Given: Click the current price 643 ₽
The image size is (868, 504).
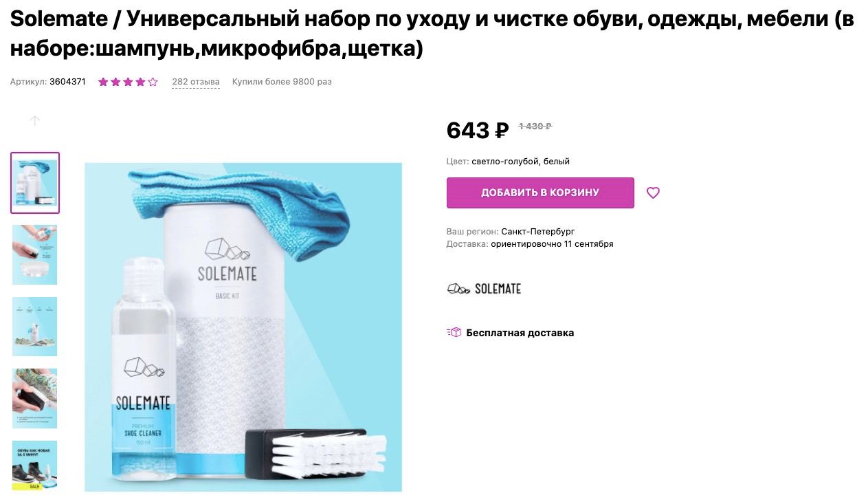Looking at the screenshot, I should [x=478, y=129].
